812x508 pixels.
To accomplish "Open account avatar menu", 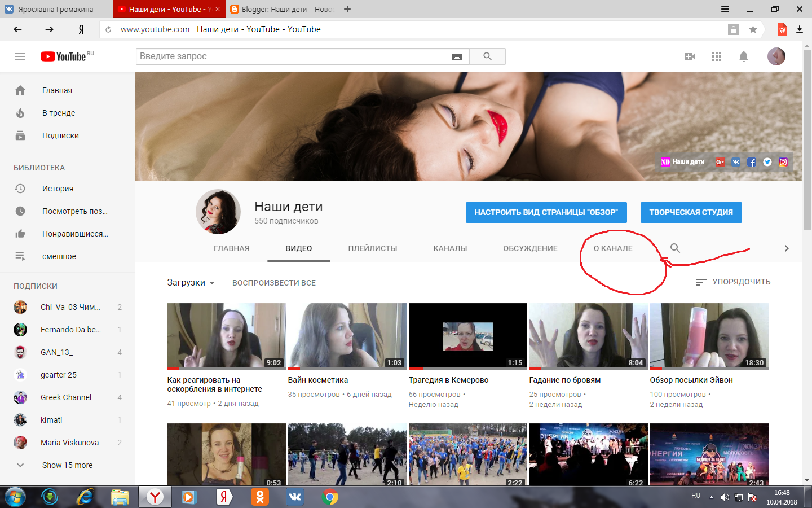I will 776,56.
